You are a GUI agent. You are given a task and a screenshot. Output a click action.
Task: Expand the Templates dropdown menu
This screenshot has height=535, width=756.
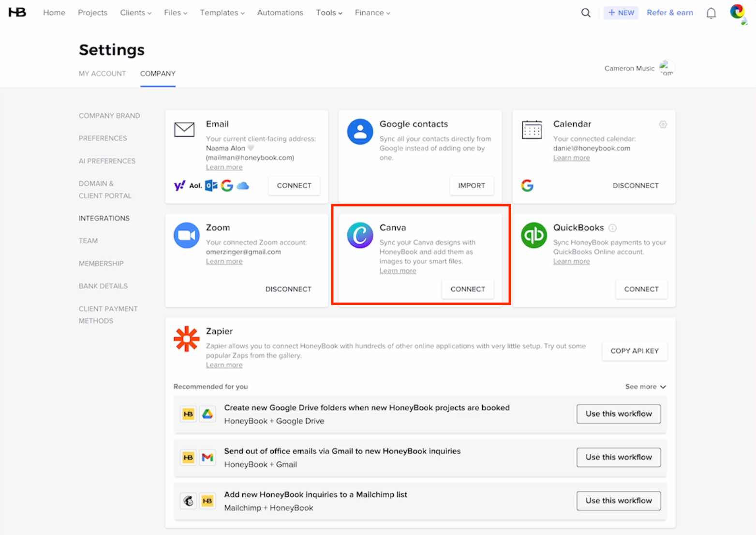222,13
